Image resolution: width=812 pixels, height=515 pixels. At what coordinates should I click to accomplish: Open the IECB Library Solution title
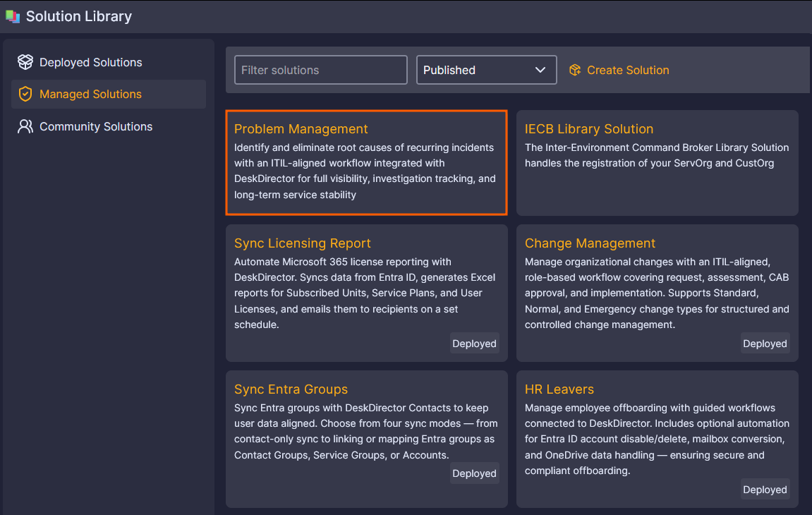pyautogui.click(x=589, y=129)
